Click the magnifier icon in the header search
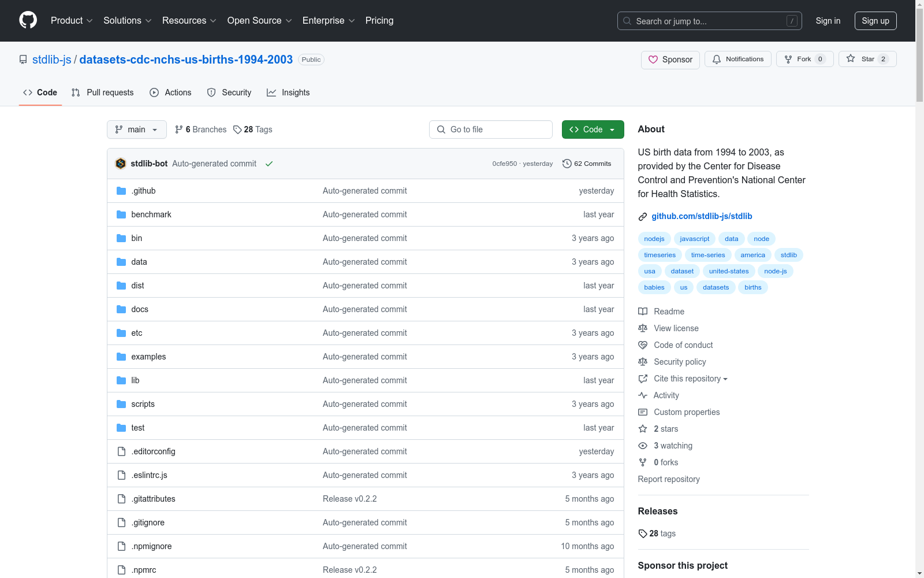Screen dimensions: 924x578 point(627,21)
